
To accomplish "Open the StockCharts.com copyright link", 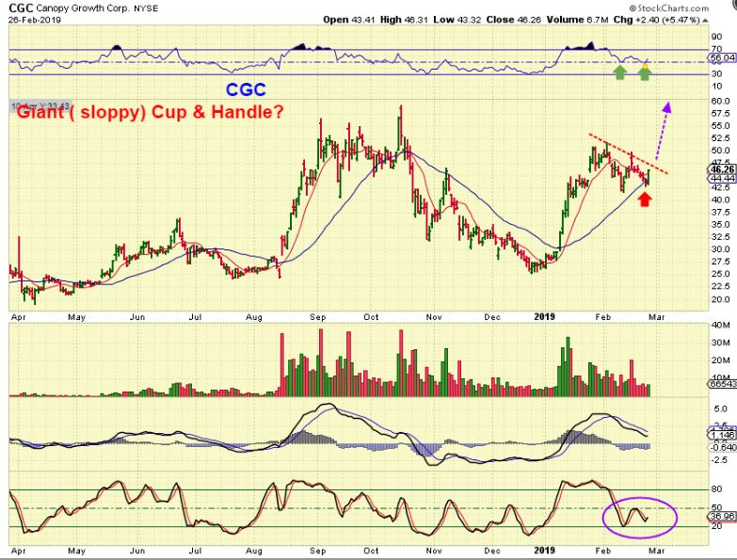I will (x=668, y=8).
